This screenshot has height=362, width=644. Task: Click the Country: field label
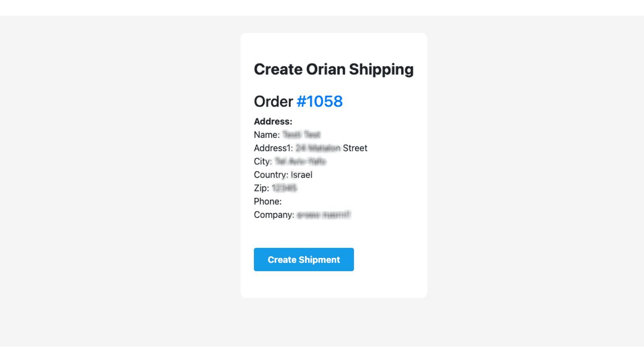coord(271,175)
